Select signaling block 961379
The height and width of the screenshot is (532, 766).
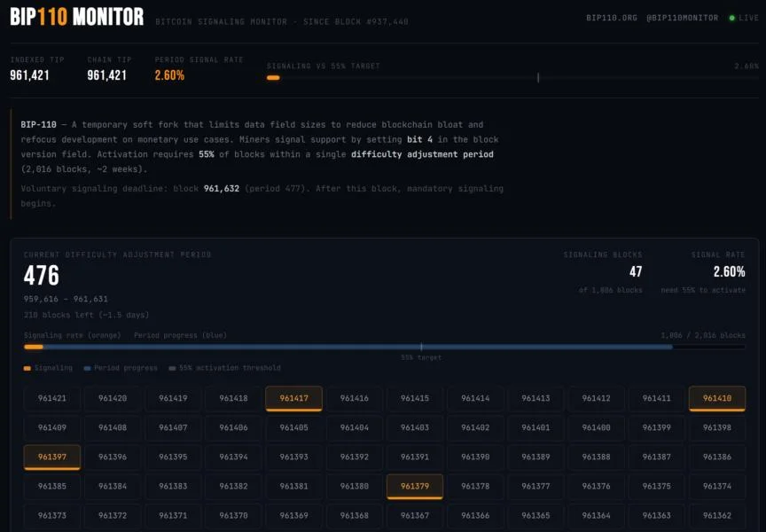click(415, 487)
